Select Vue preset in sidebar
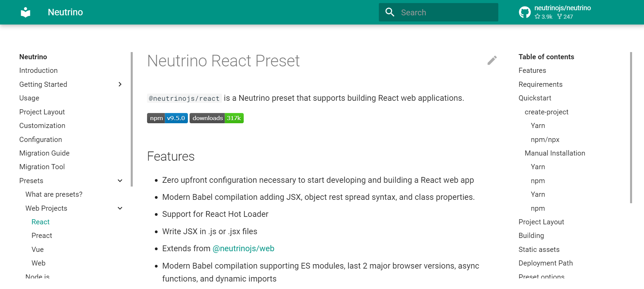 click(x=37, y=250)
